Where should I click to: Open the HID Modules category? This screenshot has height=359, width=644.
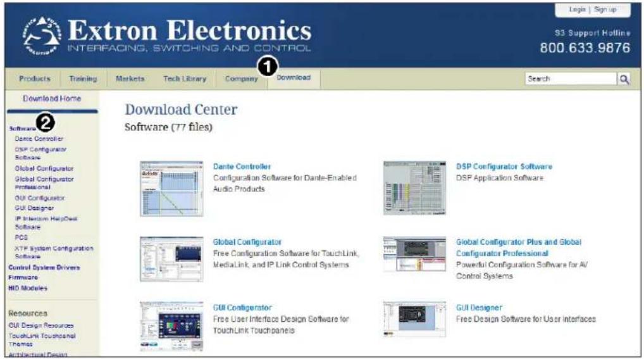[28, 288]
